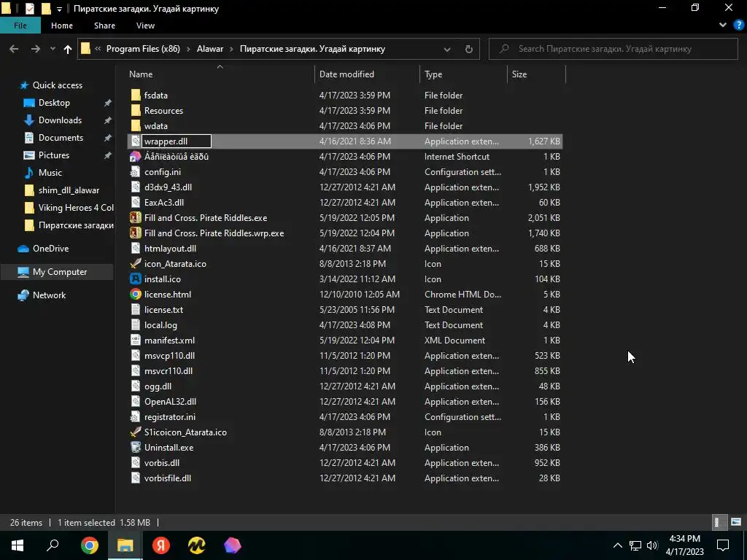Open taskbar search magnifier
747x560 pixels.
[53, 545]
